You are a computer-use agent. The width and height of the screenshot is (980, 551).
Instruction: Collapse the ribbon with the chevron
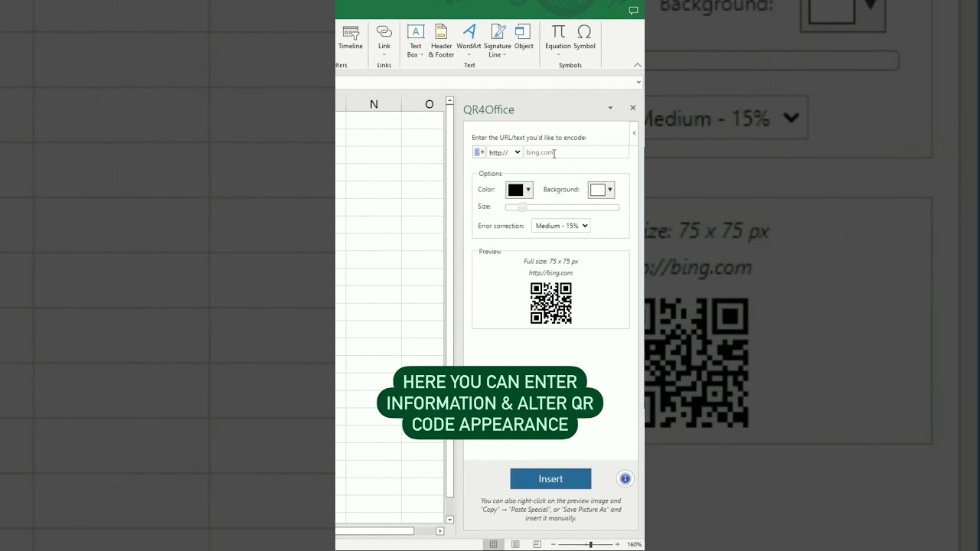click(x=638, y=65)
